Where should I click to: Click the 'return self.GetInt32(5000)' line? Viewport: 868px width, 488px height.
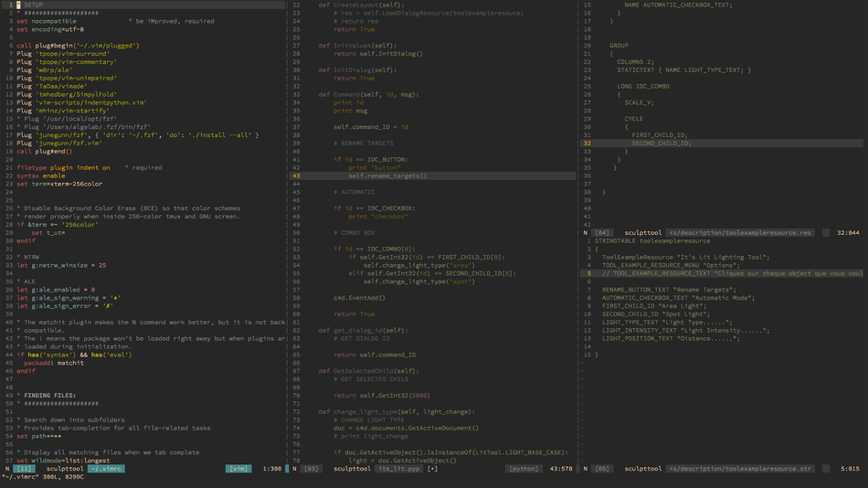click(382, 396)
